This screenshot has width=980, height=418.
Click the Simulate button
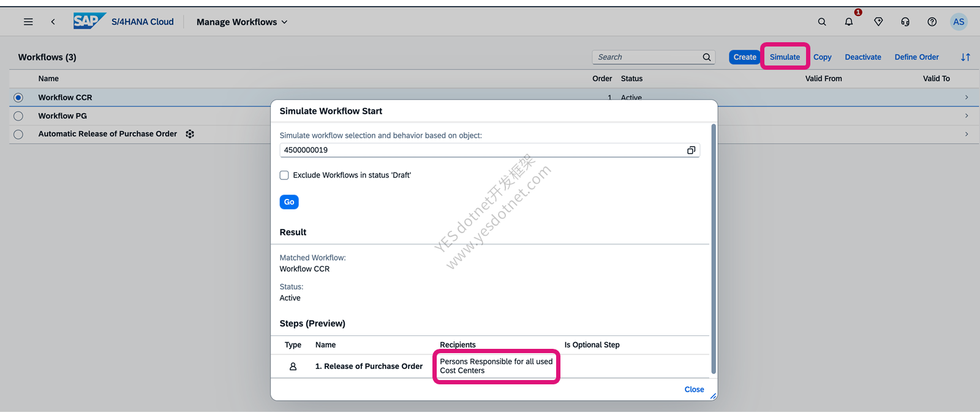click(785, 57)
